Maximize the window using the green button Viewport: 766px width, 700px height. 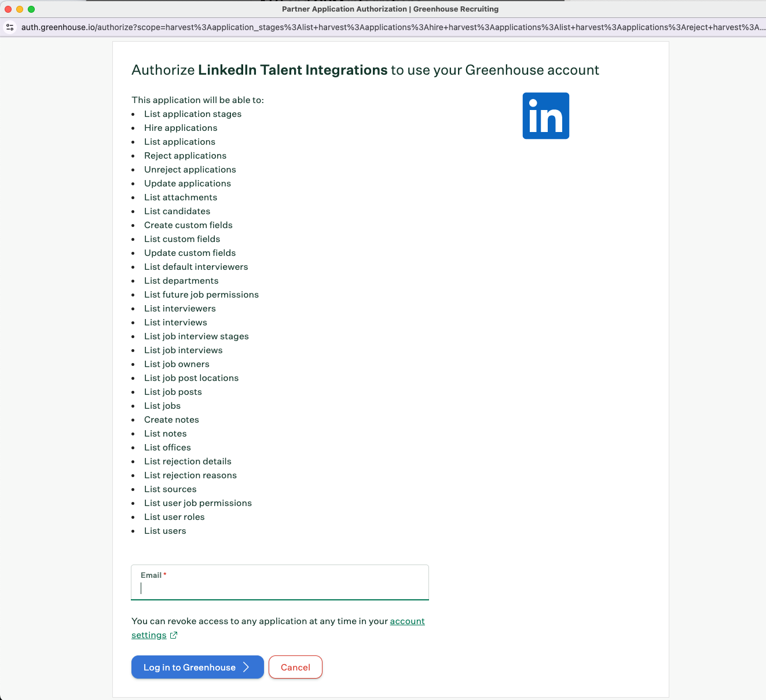31,9
